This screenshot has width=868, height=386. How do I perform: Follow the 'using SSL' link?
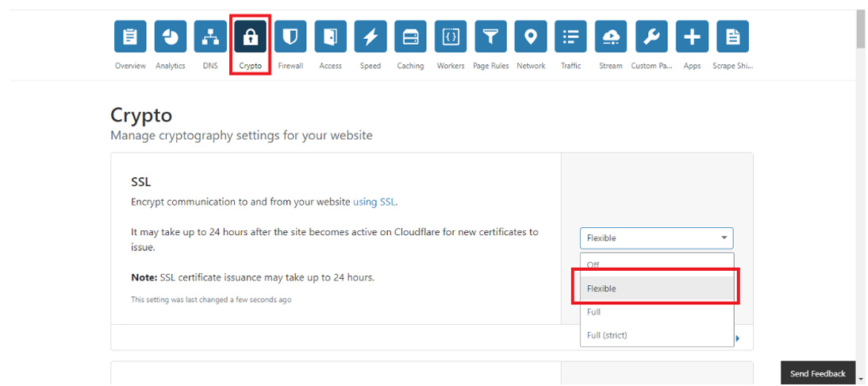tap(374, 203)
